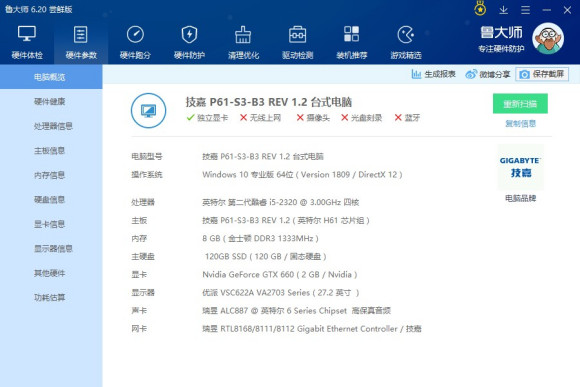Click the 鲁大师 avatar picture

548,38
